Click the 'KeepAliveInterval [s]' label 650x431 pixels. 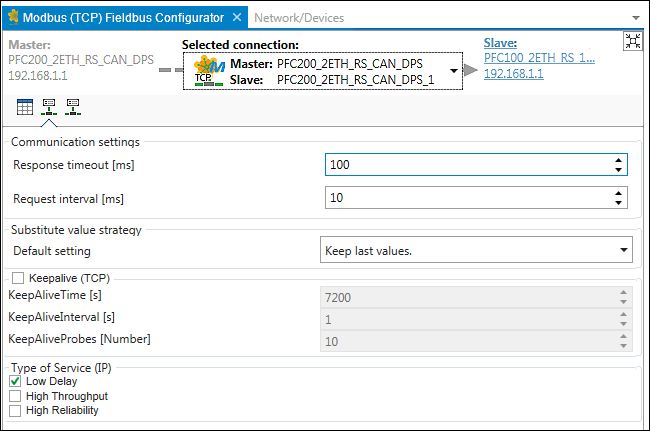pyautogui.click(x=61, y=317)
